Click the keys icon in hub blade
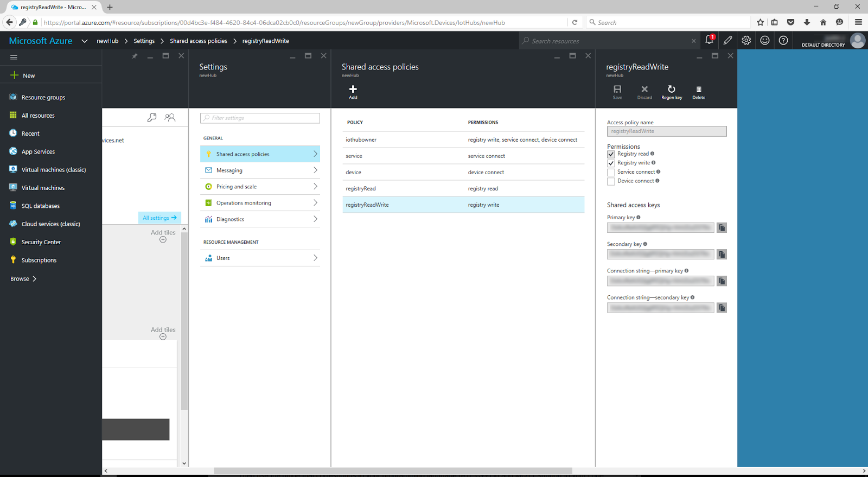Viewport: 868px width, 477px height. pyautogui.click(x=152, y=117)
